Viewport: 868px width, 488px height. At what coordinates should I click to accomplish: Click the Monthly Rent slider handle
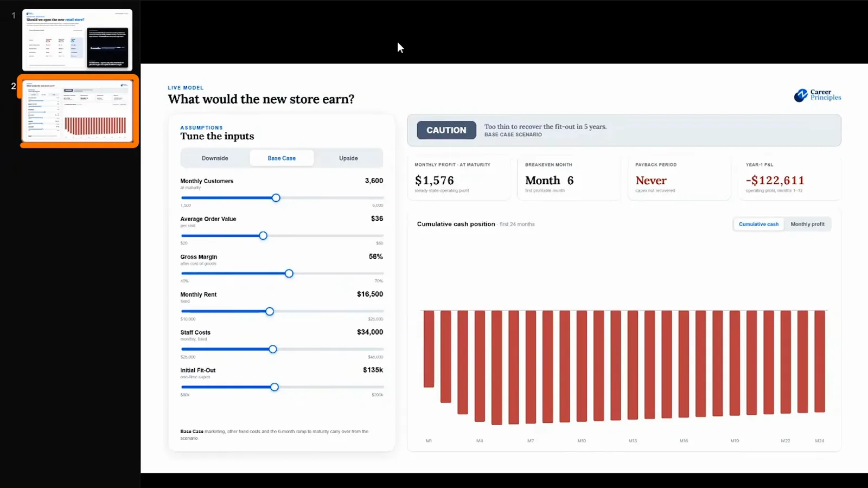(x=270, y=312)
